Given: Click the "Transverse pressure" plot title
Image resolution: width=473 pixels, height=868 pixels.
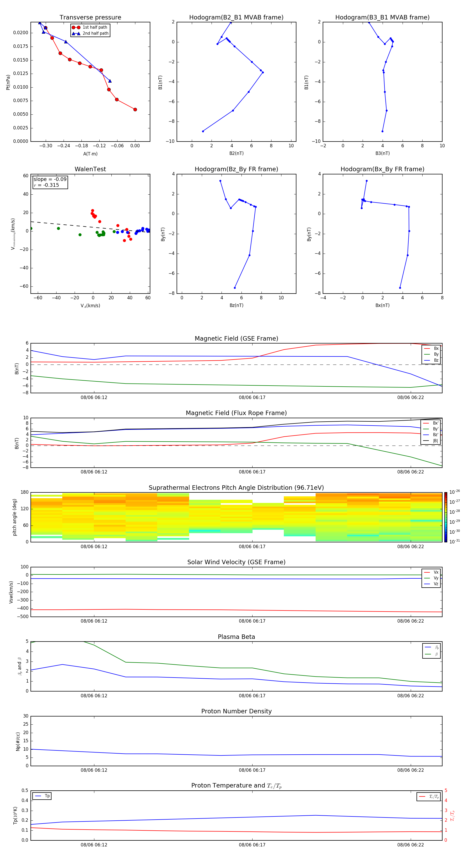Looking at the screenshot, I should point(90,17).
